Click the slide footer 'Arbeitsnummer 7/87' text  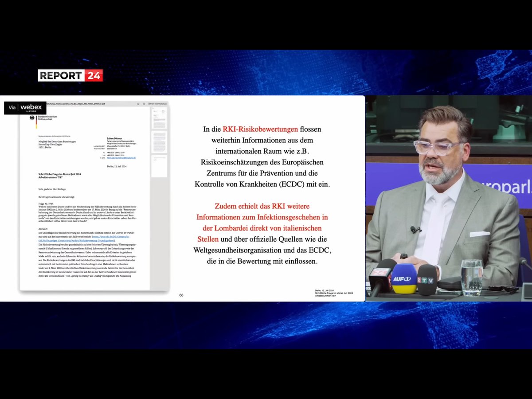(325, 296)
